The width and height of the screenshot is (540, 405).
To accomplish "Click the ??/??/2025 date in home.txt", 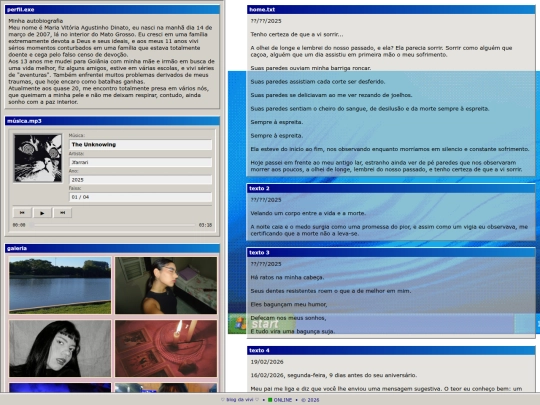I will pos(266,21).
